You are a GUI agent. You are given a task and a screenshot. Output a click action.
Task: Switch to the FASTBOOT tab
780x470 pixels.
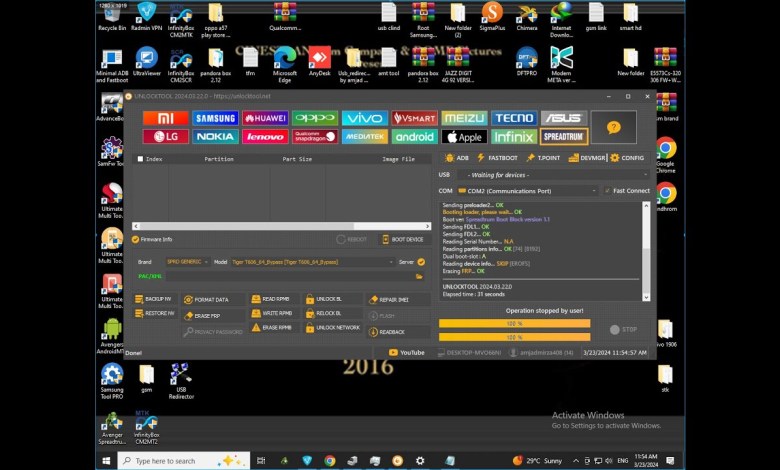coord(497,158)
